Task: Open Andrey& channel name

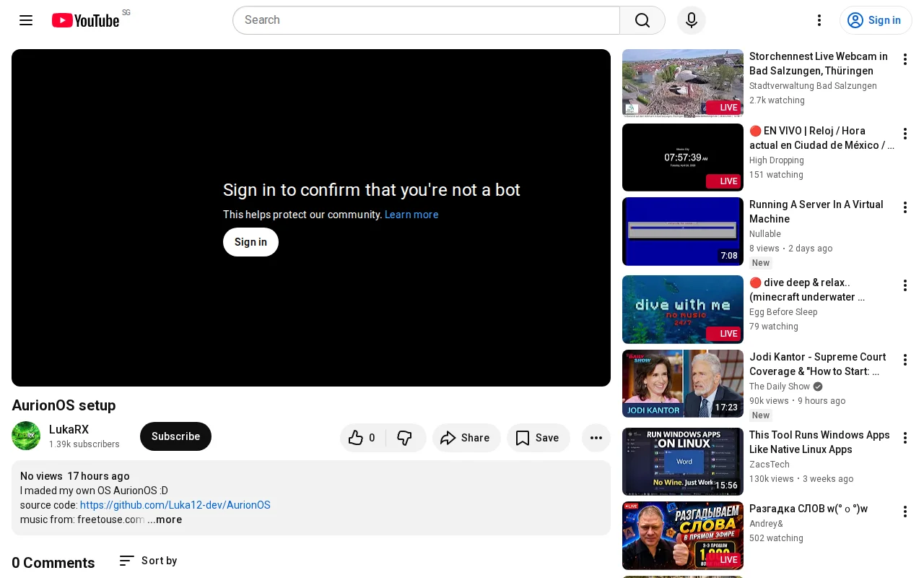Action: [766, 524]
